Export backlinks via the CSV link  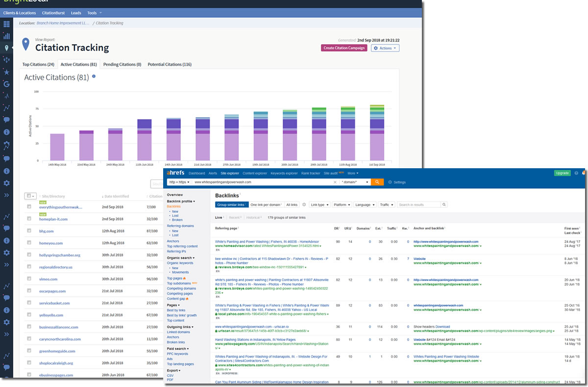171,375
